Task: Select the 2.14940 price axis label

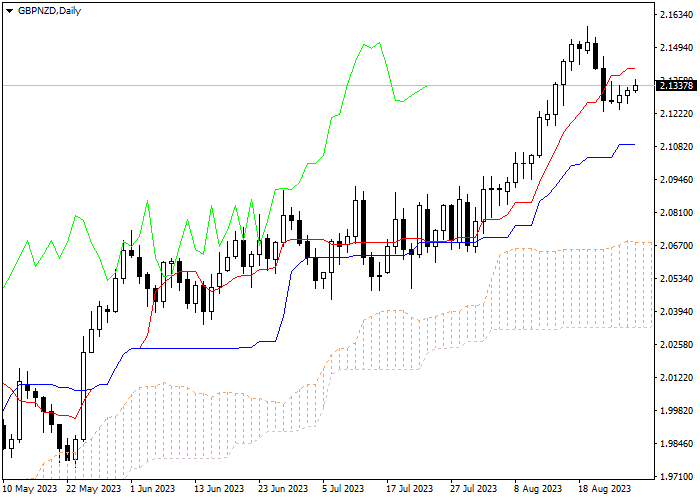Action: point(676,48)
